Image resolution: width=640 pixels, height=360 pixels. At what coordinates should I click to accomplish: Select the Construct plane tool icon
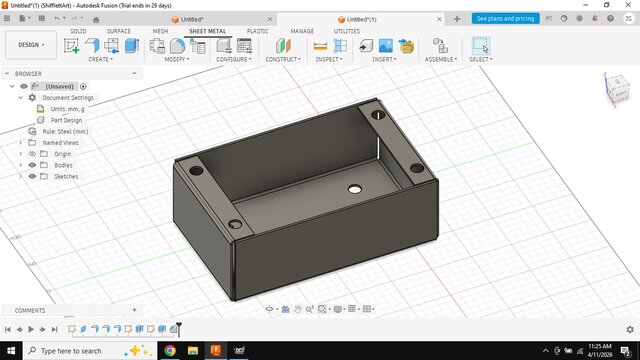pyautogui.click(x=283, y=46)
